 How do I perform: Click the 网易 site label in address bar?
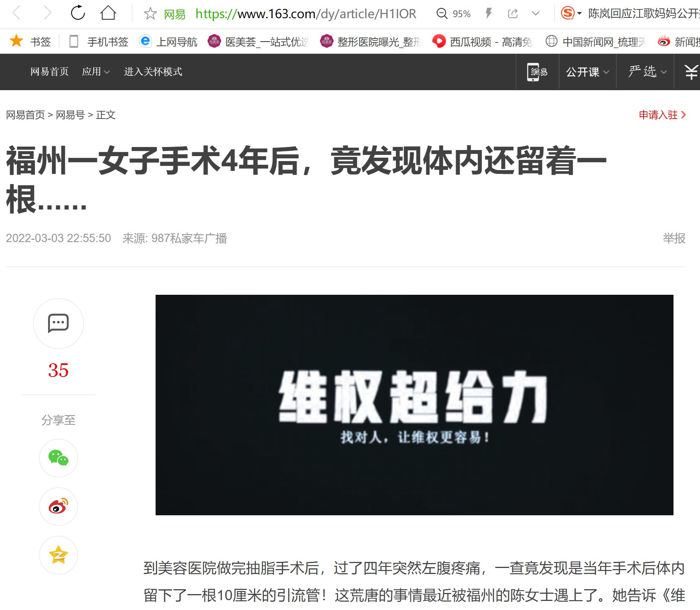(175, 14)
